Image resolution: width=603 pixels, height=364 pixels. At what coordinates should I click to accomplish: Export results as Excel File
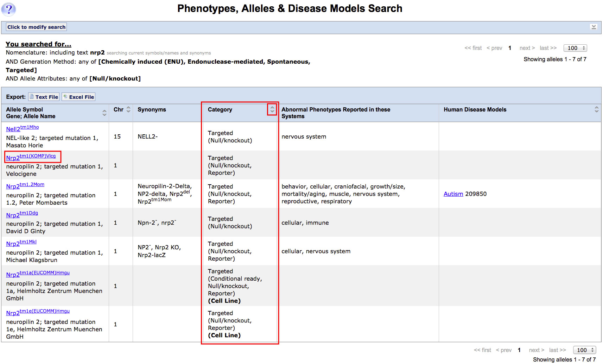click(x=78, y=97)
